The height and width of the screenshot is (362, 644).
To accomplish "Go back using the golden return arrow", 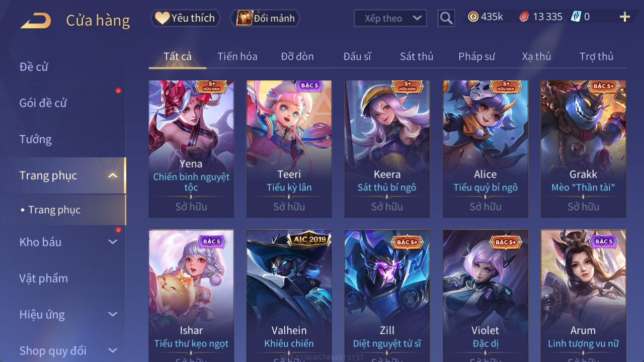I will click(x=36, y=21).
